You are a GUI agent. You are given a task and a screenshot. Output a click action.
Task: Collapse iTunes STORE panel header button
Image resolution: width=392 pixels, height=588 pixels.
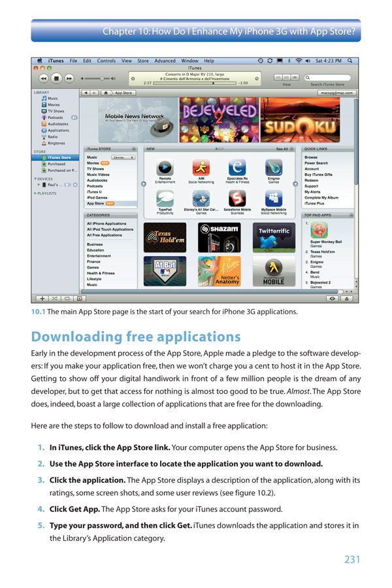(x=134, y=149)
